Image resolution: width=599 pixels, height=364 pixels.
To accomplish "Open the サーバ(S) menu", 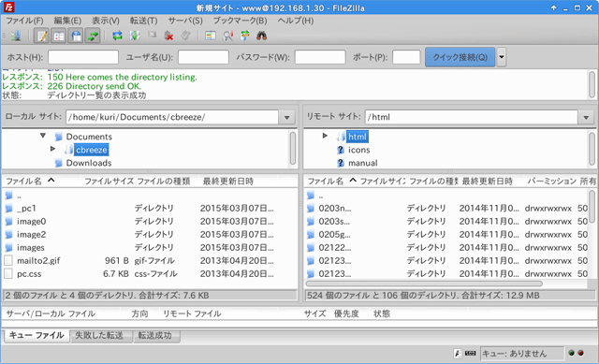I will [185, 21].
